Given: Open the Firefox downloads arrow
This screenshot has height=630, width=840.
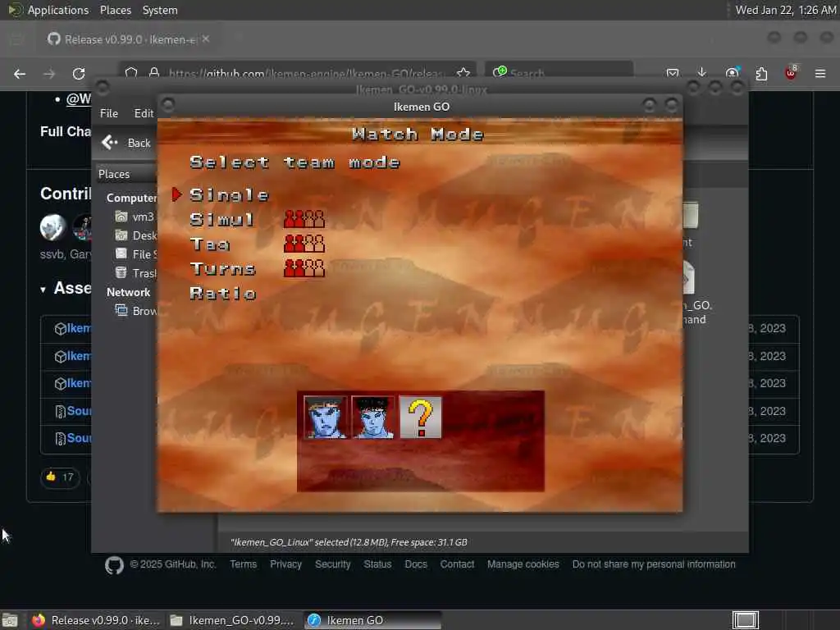Looking at the screenshot, I should point(702,73).
